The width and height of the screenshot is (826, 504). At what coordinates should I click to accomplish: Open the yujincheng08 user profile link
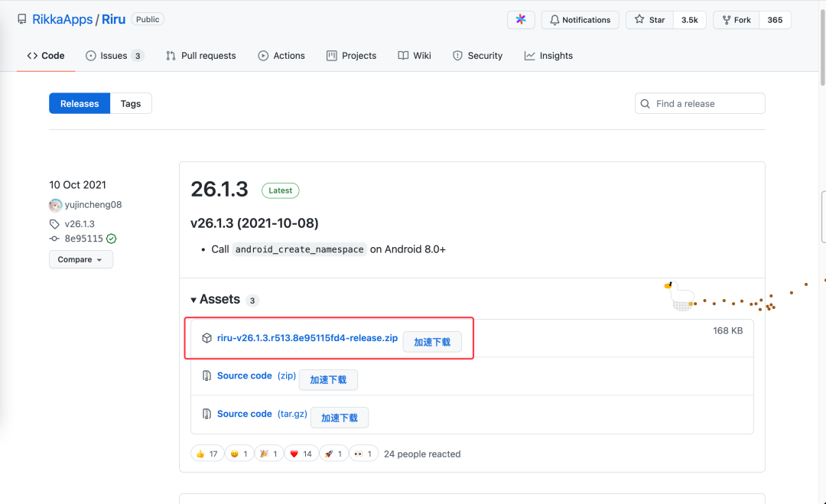(93, 205)
